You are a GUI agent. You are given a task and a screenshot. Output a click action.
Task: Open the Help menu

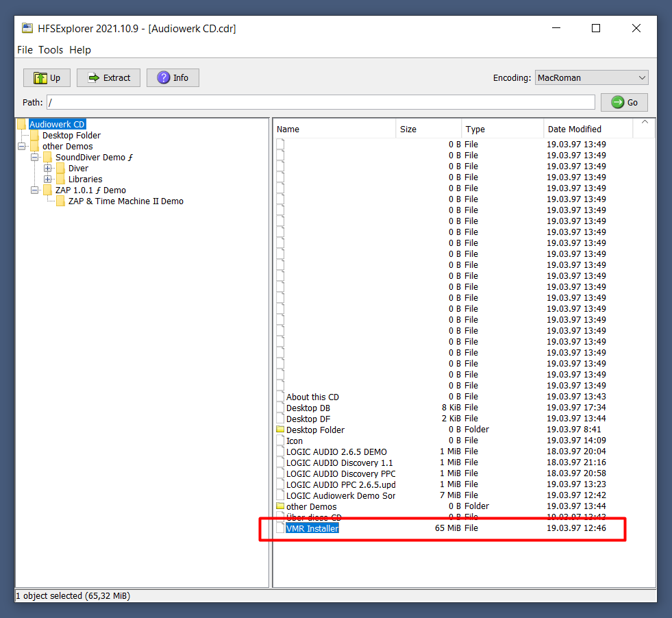(80, 50)
